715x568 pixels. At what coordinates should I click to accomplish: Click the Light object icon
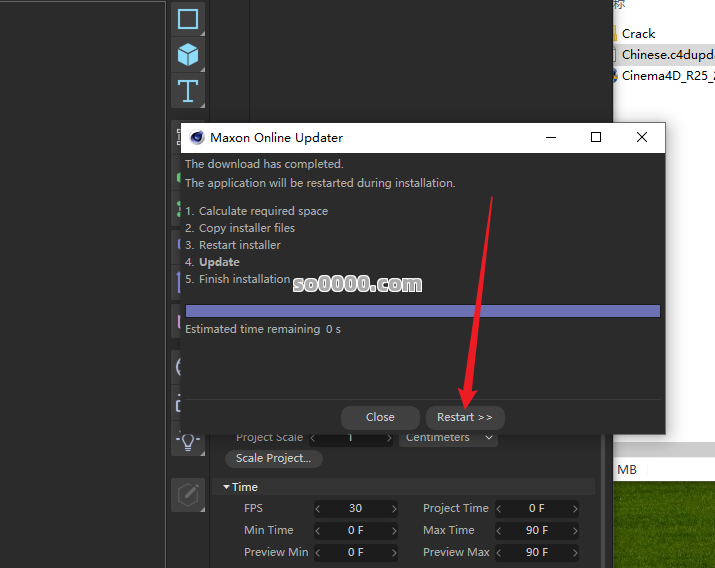click(187, 440)
